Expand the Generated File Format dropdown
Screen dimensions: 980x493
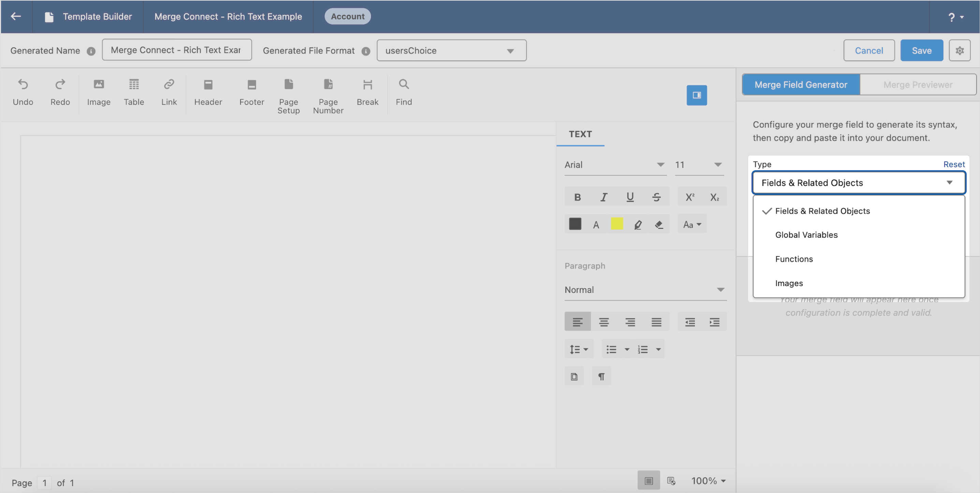pos(451,50)
